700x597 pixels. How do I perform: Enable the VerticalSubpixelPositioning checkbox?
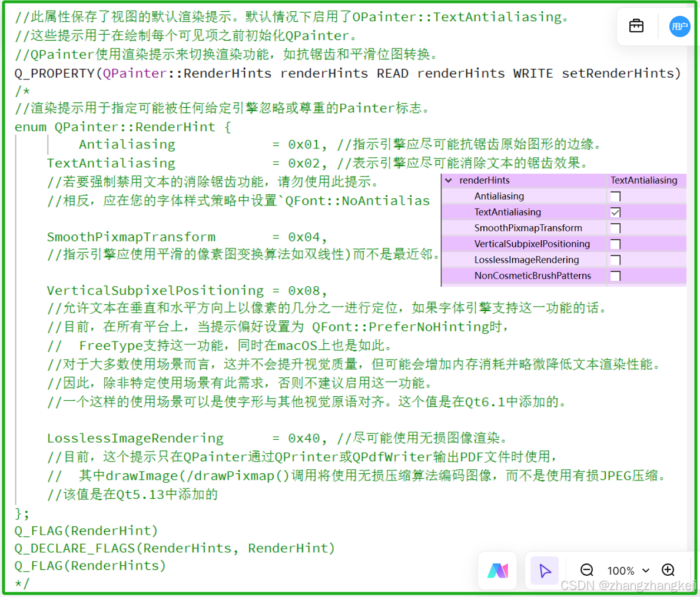coord(615,244)
